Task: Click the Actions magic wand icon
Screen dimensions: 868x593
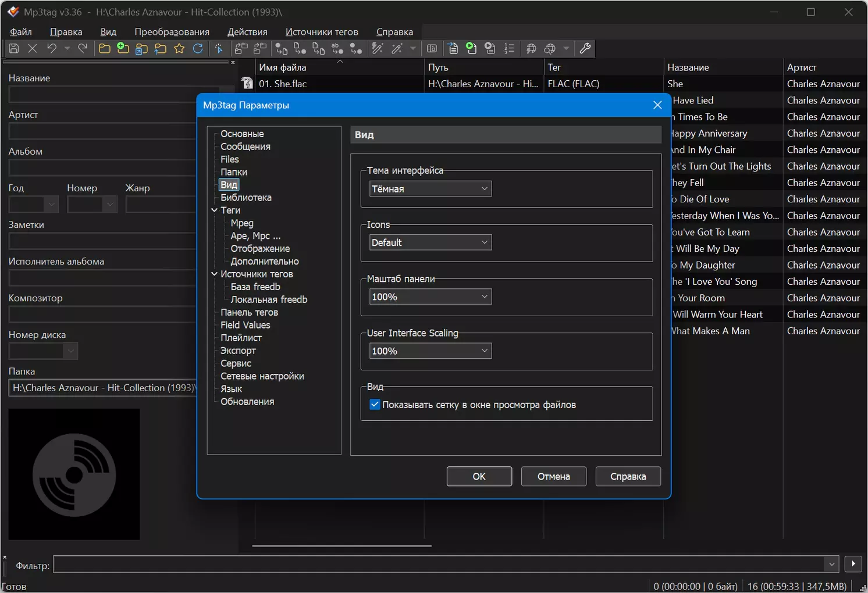Action: (x=397, y=49)
